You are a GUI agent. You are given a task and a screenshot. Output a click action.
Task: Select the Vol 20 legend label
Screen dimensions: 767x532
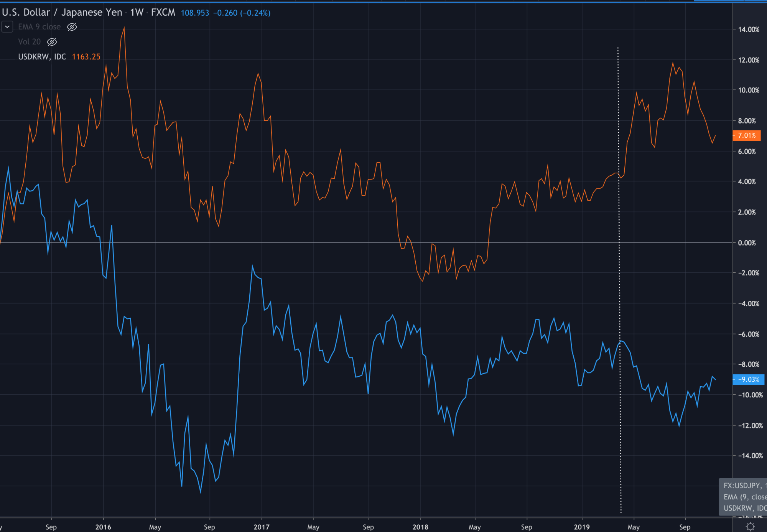coord(30,42)
